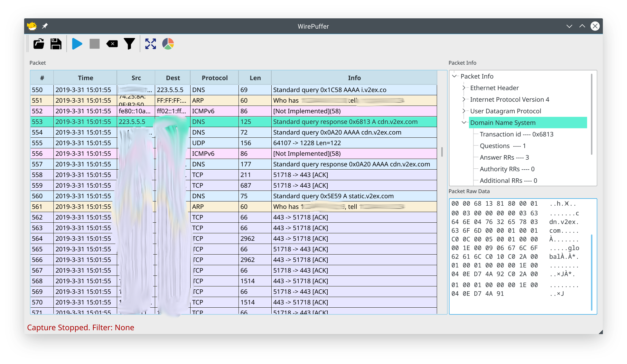Select Transaction id 0x6813 tree item
The image size is (627, 364).
(x=516, y=134)
